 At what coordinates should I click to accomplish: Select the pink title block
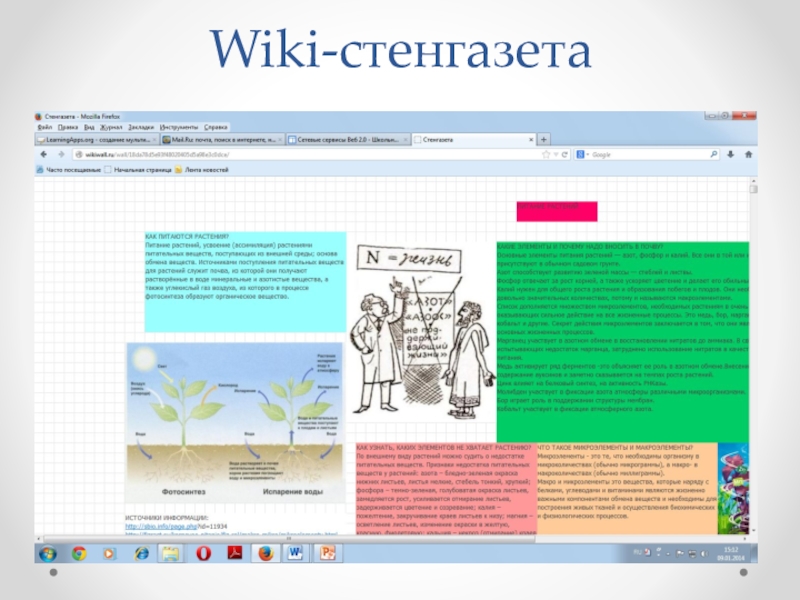pos(557,211)
